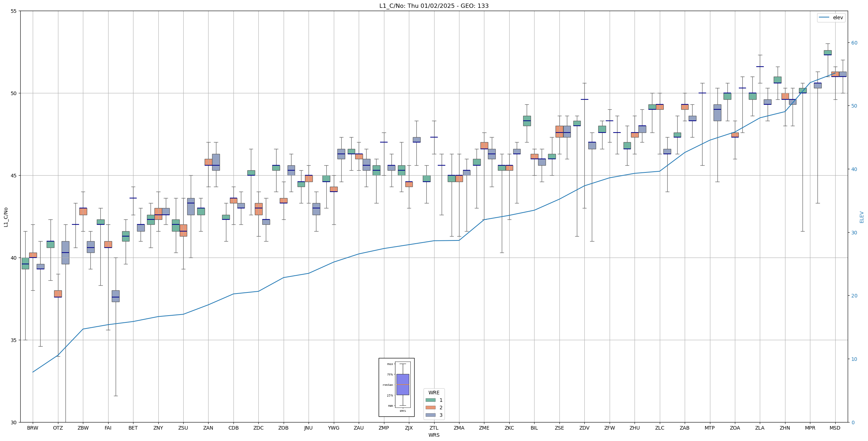Click the ELEV right axis title
This screenshot has height=441, width=868.
pos(862,217)
